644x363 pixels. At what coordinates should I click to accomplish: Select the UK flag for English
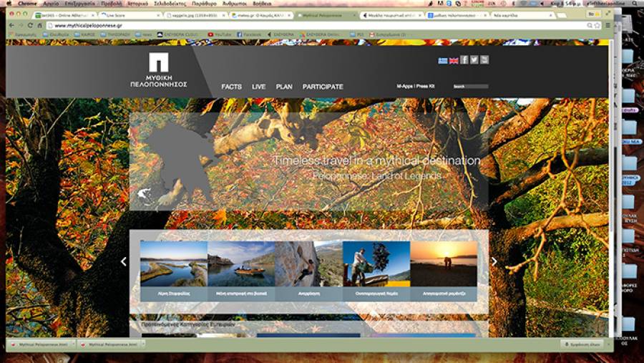pyautogui.click(x=454, y=60)
